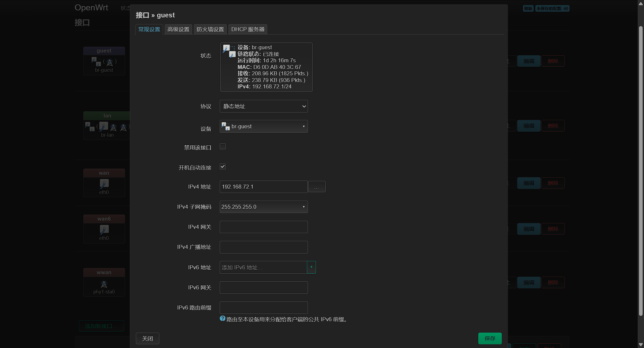Click the blue help icon under IPv6 路由前缀
This screenshot has height=348, width=644.
[x=222, y=319]
